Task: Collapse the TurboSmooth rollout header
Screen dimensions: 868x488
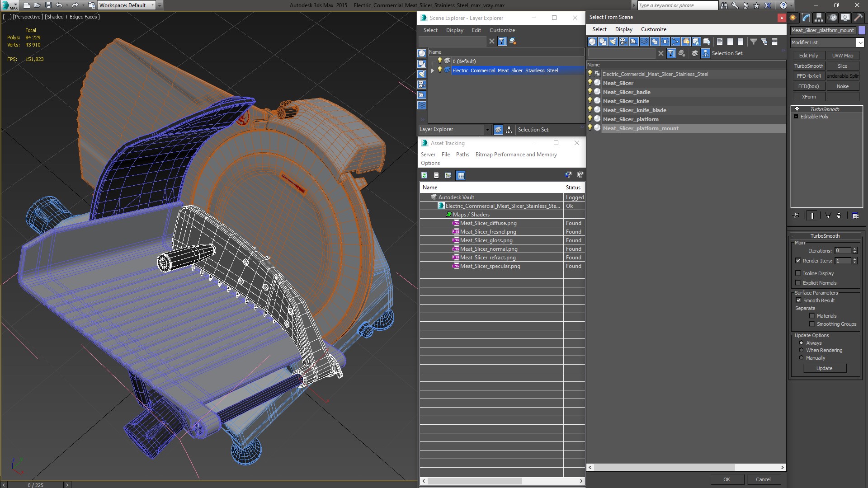Action: (825, 236)
